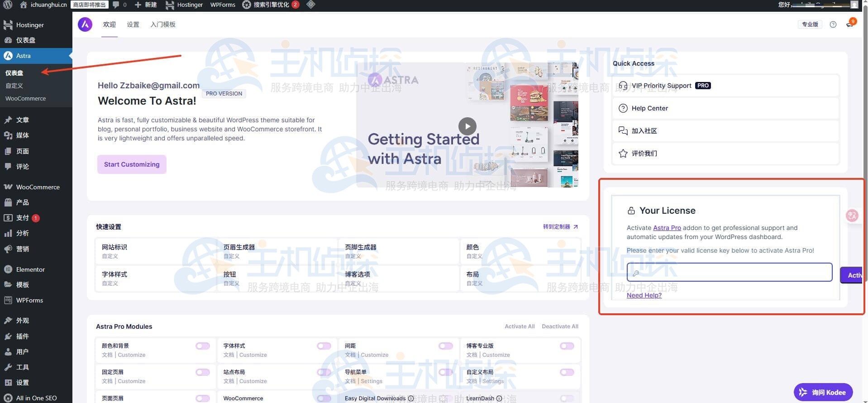The height and width of the screenshot is (403, 868).
Task: Open 外观 in the sidebar
Action: point(36,321)
